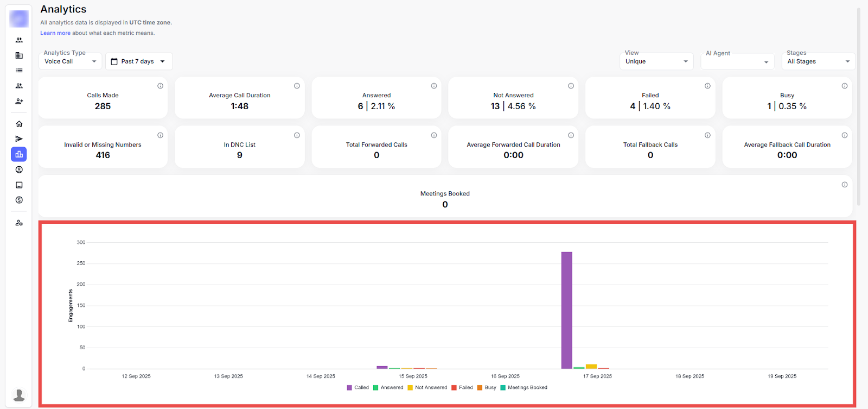The width and height of the screenshot is (868, 409).
Task: Click the red Failed legend color swatch
Action: (x=454, y=388)
